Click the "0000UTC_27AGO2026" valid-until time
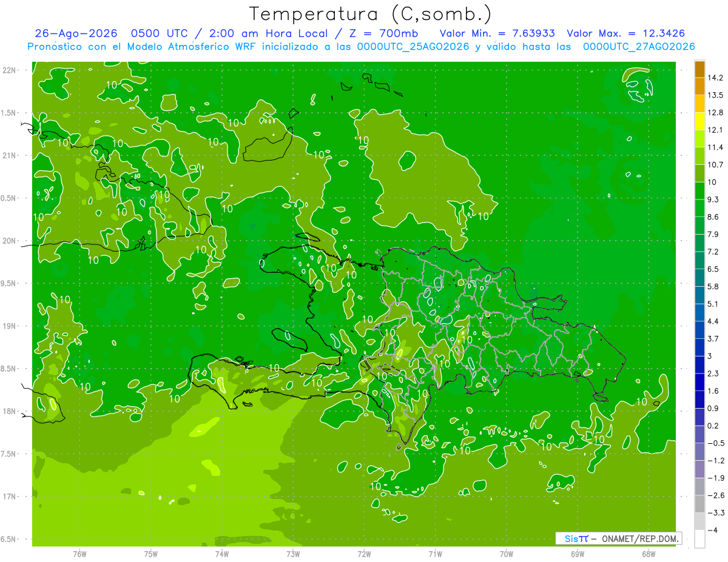Image resolution: width=728 pixels, height=562 pixels. (639, 46)
